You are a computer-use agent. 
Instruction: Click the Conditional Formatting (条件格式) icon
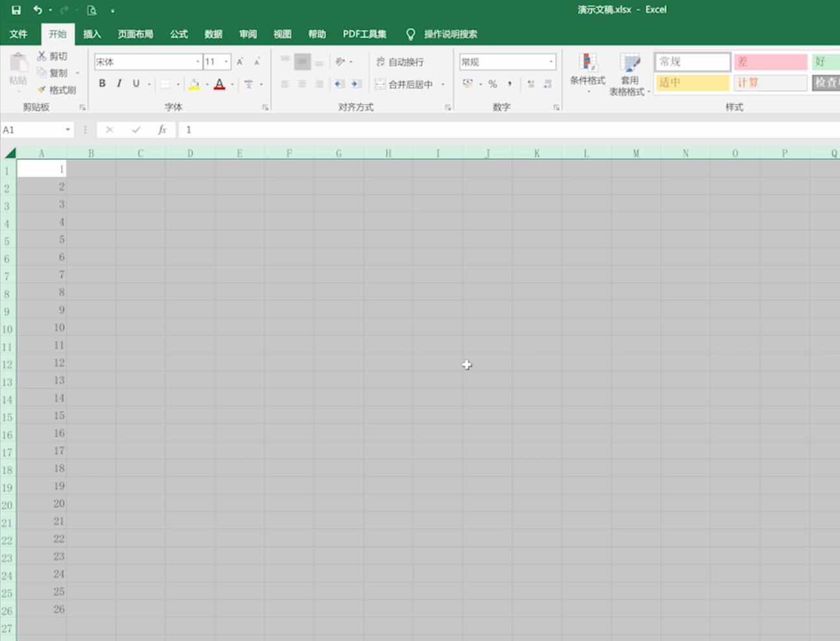coord(588,63)
